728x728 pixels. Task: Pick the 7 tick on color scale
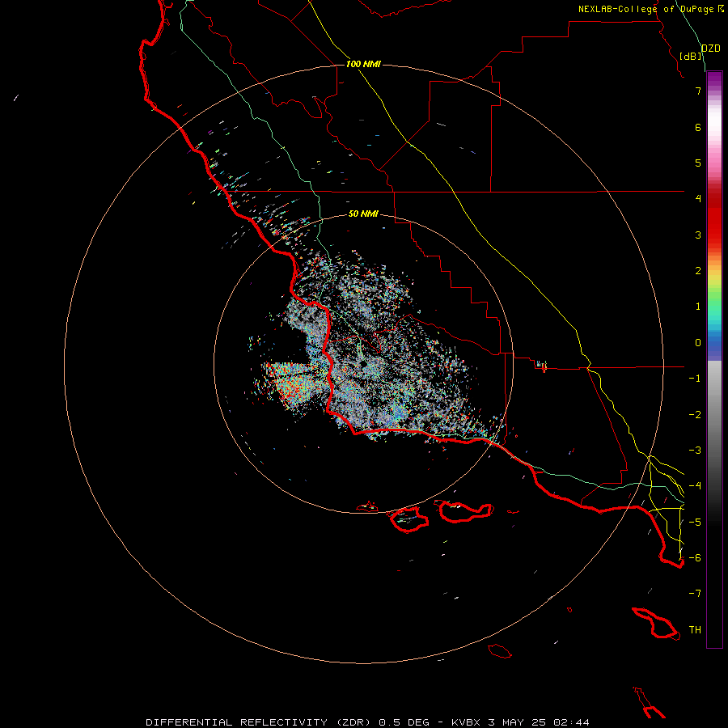(698, 91)
